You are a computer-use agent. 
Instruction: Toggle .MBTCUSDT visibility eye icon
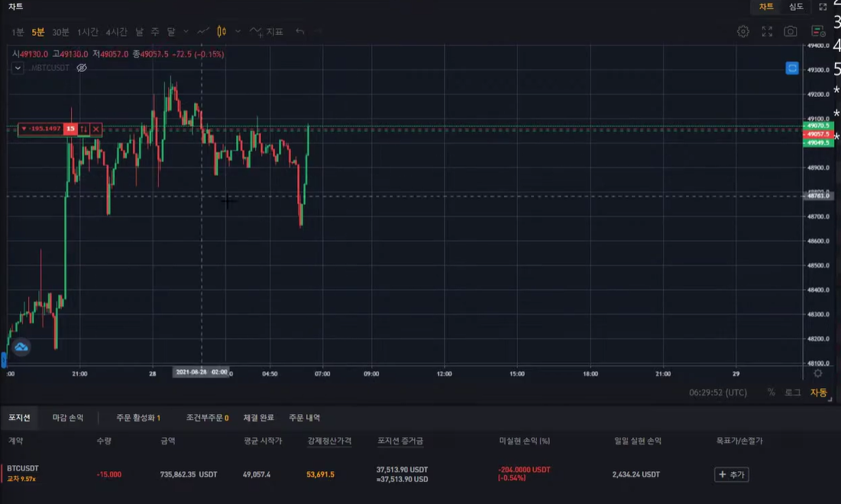82,68
